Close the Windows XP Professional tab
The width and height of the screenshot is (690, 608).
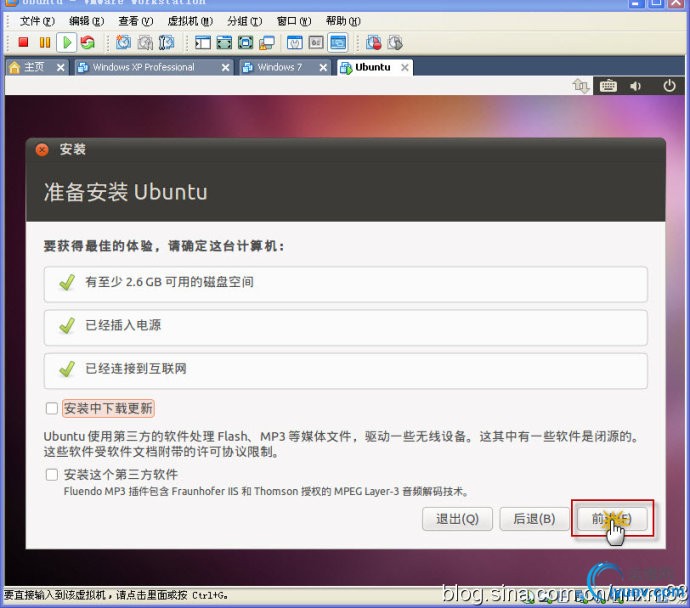(x=225, y=67)
